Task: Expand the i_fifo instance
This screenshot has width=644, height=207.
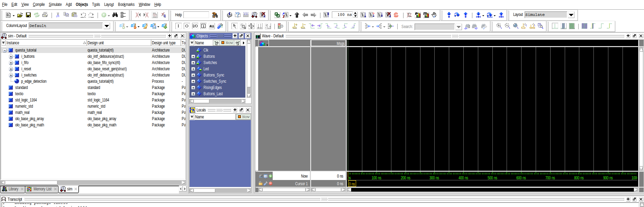Action: coord(11,63)
